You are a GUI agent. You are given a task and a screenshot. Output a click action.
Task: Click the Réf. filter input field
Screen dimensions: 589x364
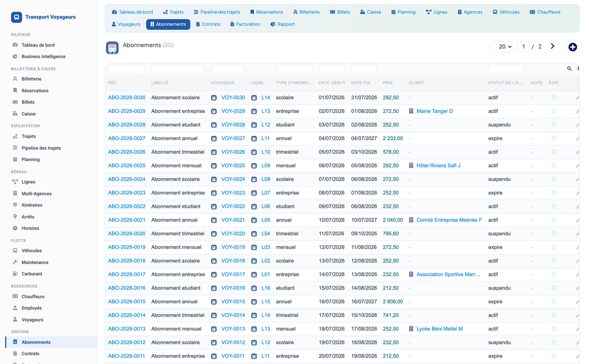click(127, 69)
